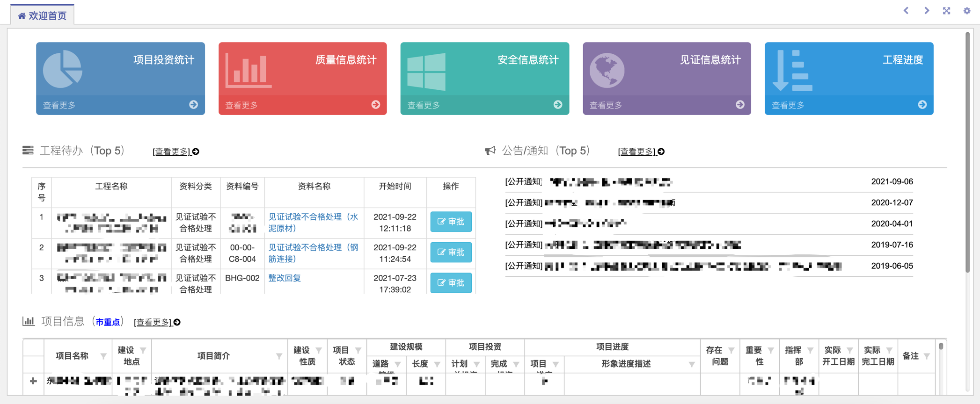Viewport: 980px width, 404px height.
Task: Click the windows icon on 安全信息统计 card
Action: pos(426,71)
